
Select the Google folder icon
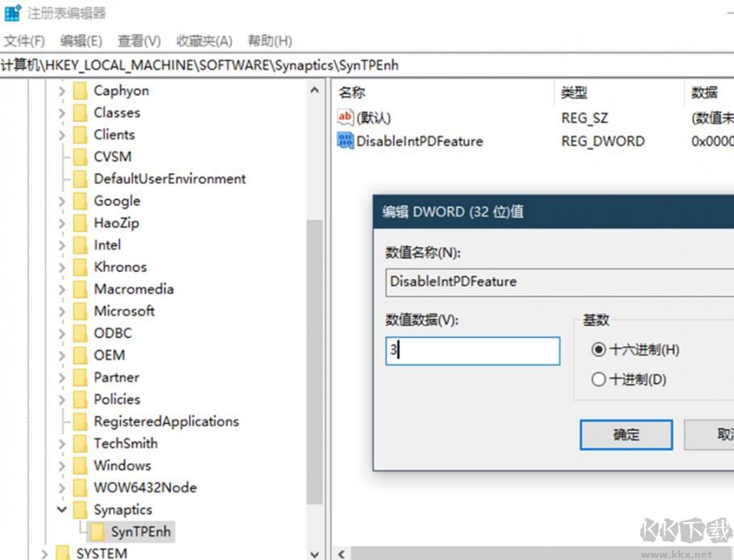click(x=79, y=201)
